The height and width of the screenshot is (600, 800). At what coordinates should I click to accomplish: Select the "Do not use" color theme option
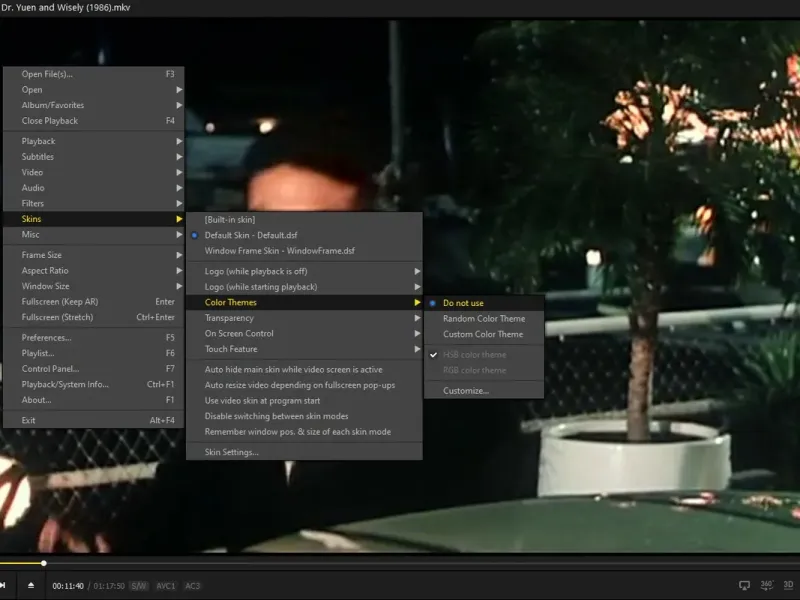tap(463, 303)
